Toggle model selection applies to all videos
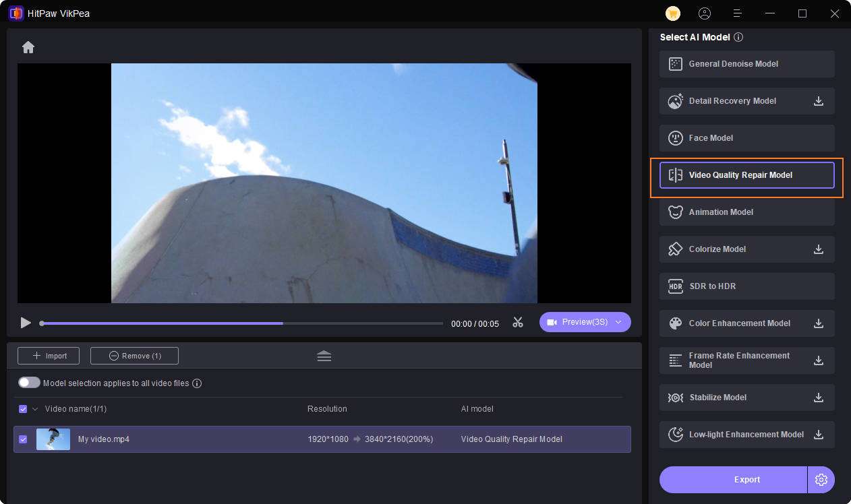This screenshot has width=851, height=504. [x=29, y=383]
